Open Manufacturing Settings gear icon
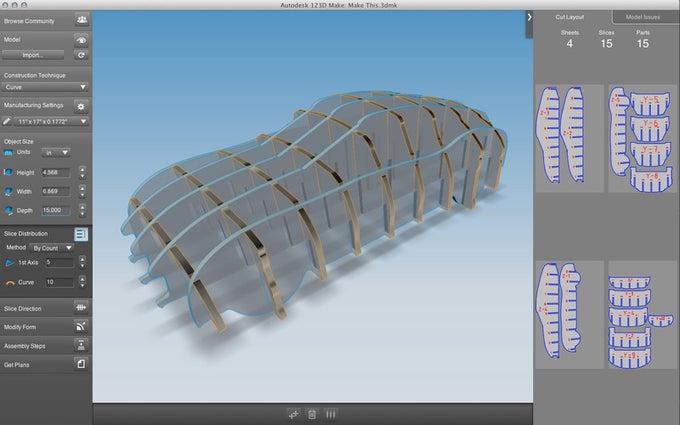The width and height of the screenshot is (680, 425). click(x=81, y=106)
